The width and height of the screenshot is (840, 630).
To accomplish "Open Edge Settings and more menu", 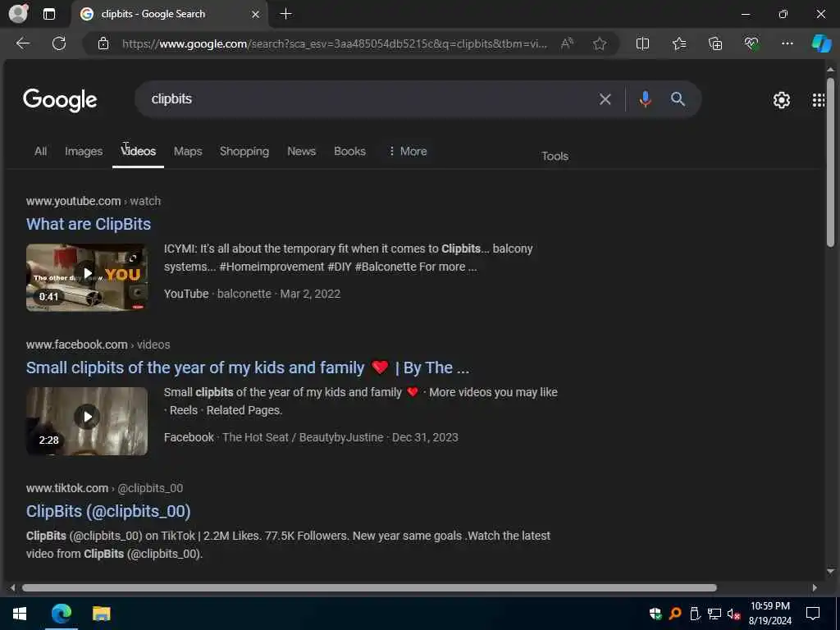I will pyautogui.click(x=787, y=43).
